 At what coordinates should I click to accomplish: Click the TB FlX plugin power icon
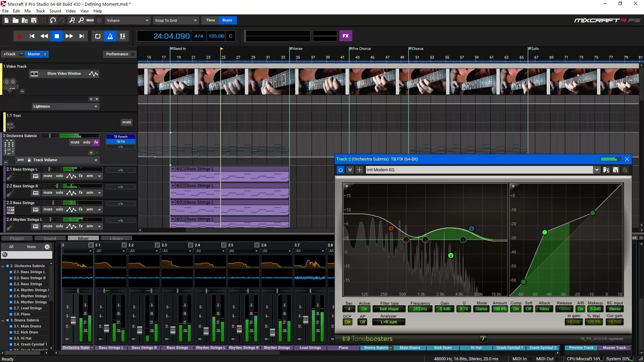click(x=340, y=170)
